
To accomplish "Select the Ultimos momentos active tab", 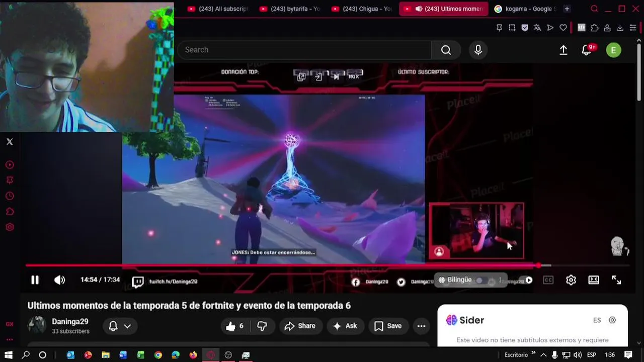I will 443,9.
